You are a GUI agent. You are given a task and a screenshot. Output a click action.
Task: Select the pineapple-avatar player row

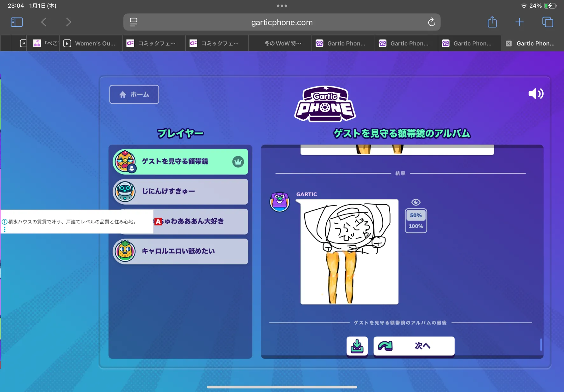click(180, 251)
